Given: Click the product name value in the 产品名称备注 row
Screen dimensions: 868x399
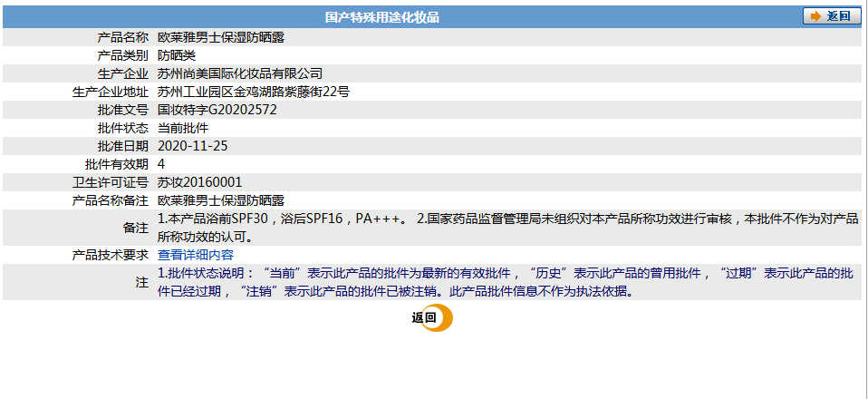Looking at the screenshot, I should click(221, 200).
